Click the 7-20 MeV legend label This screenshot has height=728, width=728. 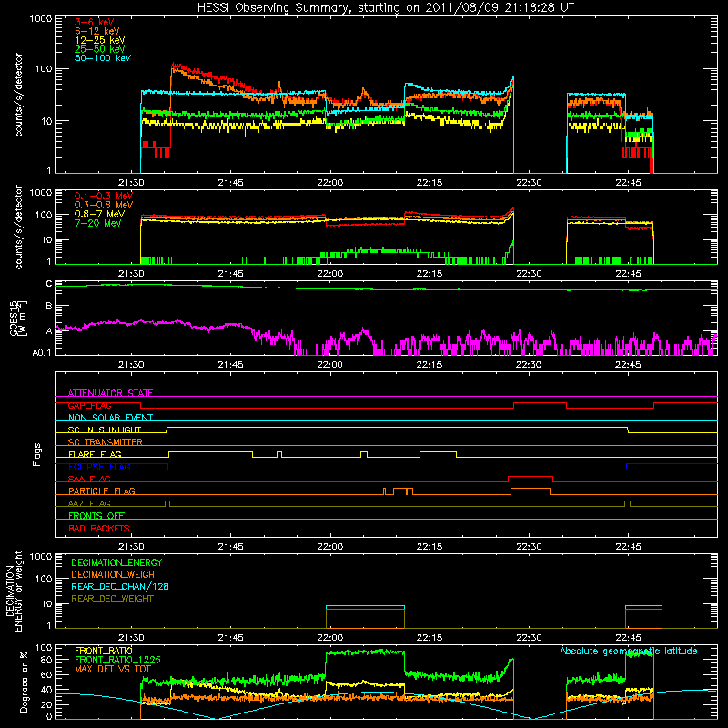(x=98, y=223)
